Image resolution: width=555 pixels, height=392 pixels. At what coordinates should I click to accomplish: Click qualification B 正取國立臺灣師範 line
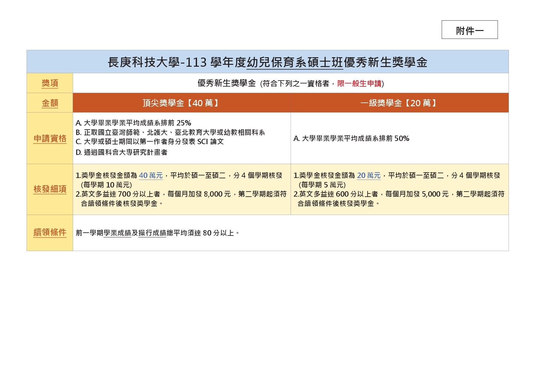pyautogui.click(x=170, y=132)
